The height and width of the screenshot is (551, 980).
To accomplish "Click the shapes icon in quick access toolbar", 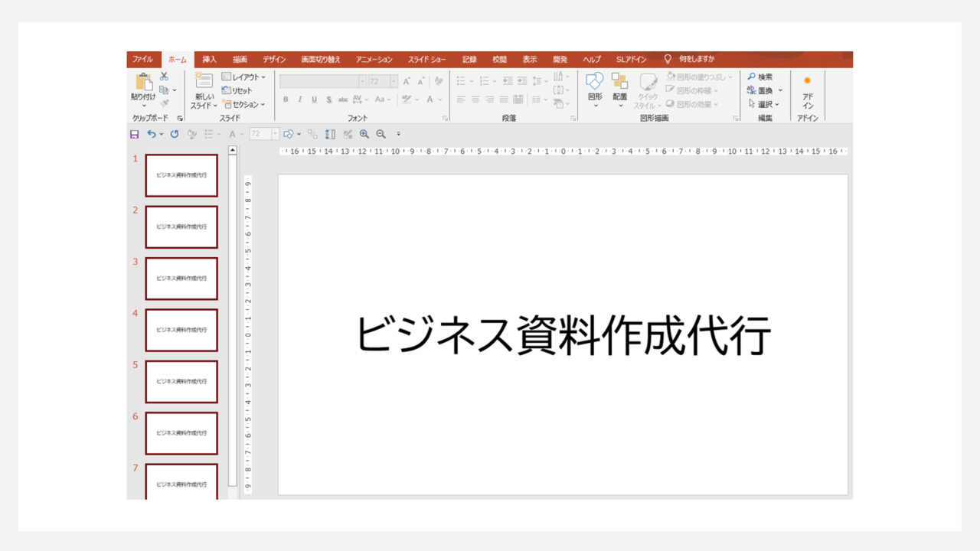I will (289, 134).
